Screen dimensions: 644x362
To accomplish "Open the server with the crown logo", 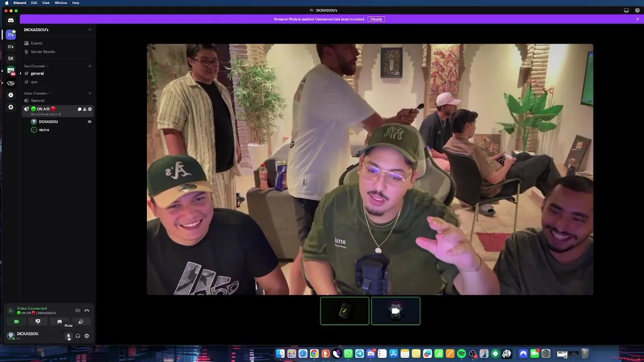I will coord(11,83).
